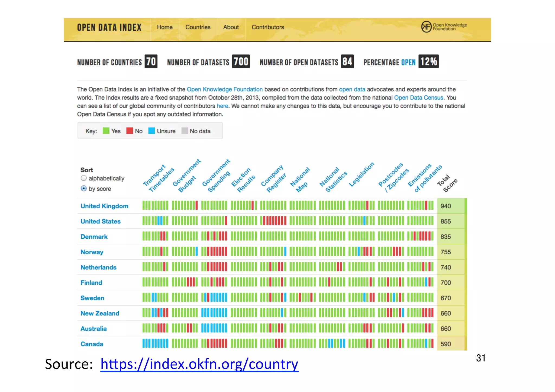Screen dimensions: 555x392
Task: Open the Home menu item
Action: [x=165, y=27]
